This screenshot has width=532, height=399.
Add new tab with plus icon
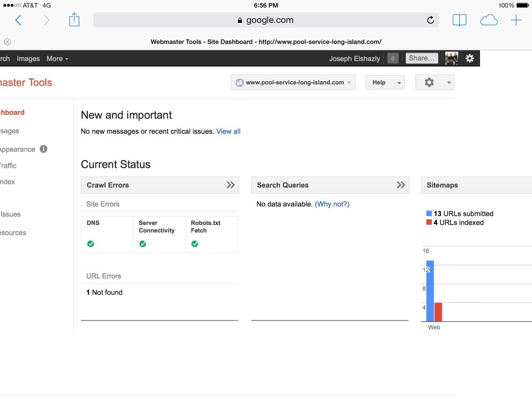(516, 20)
